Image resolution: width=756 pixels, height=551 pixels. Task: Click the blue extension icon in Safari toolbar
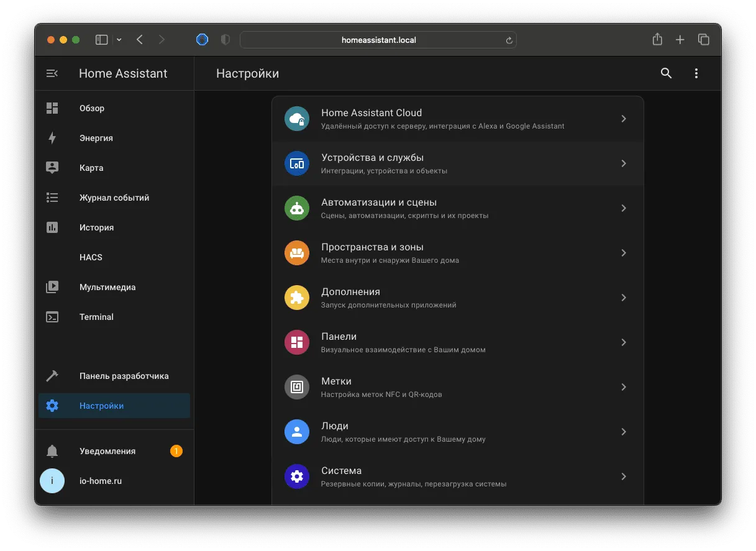pyautogui.click(x=202, y=40)
